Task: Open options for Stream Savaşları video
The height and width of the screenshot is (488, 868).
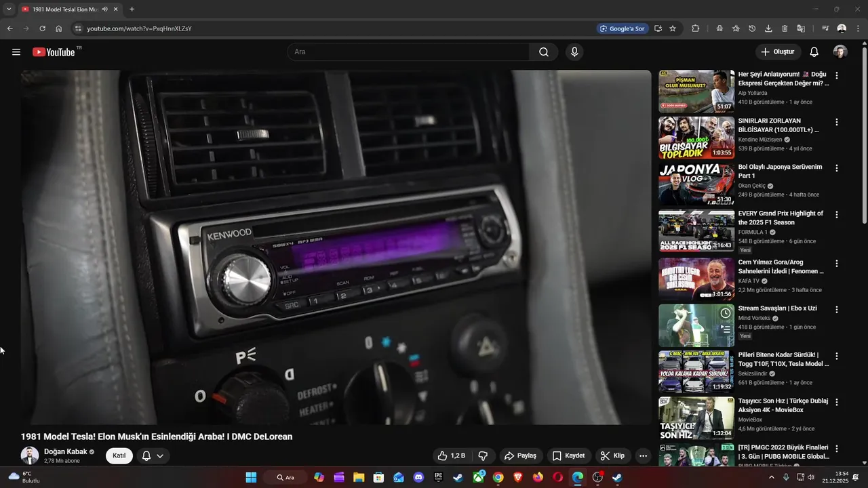Action: (x=837, y=309)
